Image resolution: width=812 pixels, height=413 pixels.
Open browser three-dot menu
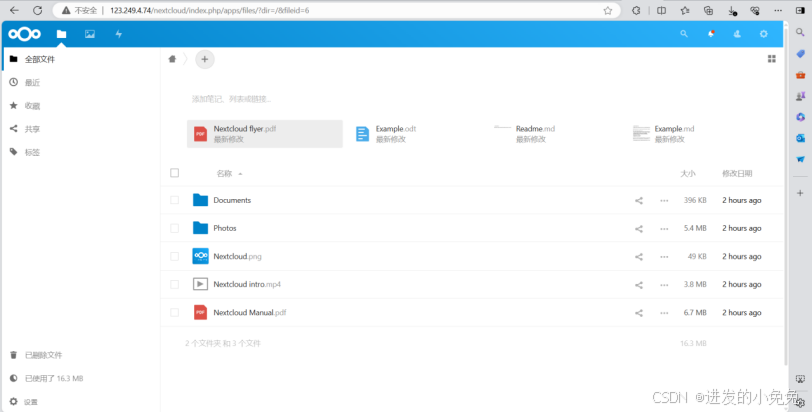pyautogui.click(x=778, y=10)
